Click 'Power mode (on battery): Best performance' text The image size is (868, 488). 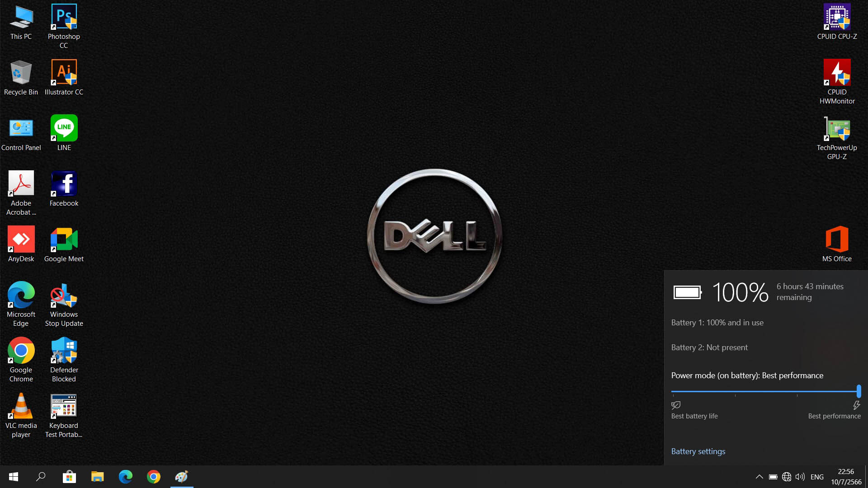pyautogui.click(x=747, y=375)
